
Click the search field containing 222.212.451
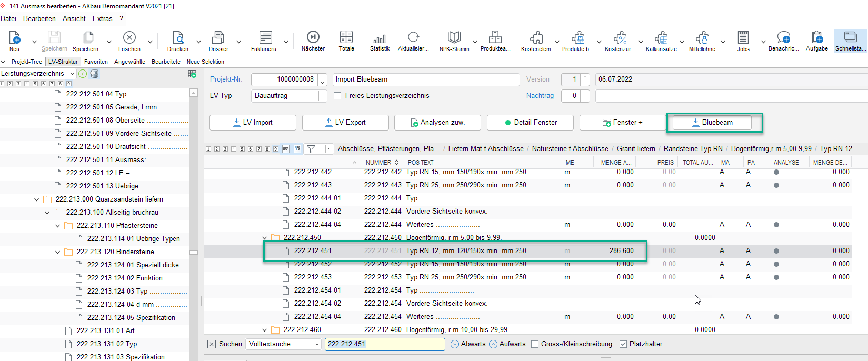point(385,344)
